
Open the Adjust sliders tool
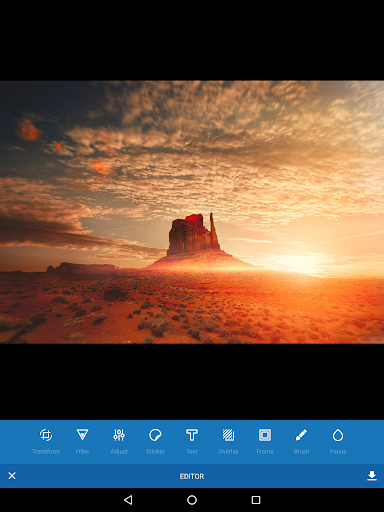119,435
